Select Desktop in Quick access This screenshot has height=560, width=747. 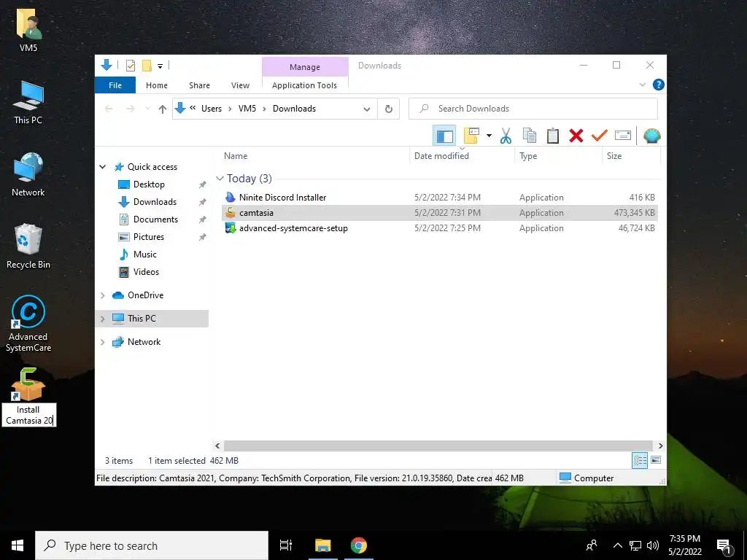click(149, 184)
